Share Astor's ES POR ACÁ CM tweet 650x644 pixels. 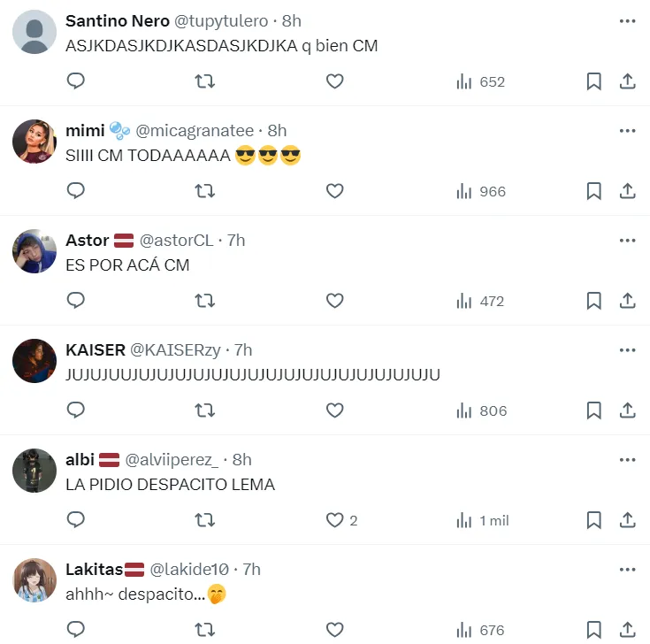pyautogui.click(x=627, y=301)
